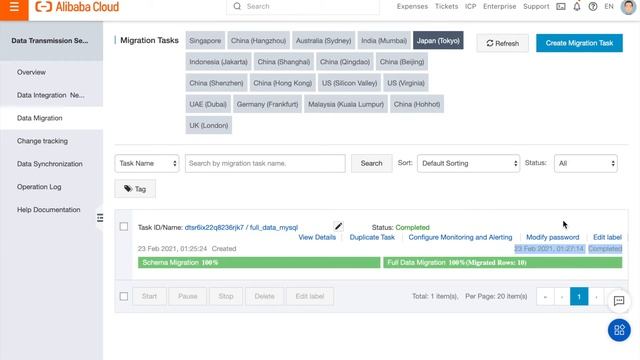The height and width of the screenshot is (360, 640).
Task: Click the Schema Migration 100% progress bar
Action: [x=259, y=262]
